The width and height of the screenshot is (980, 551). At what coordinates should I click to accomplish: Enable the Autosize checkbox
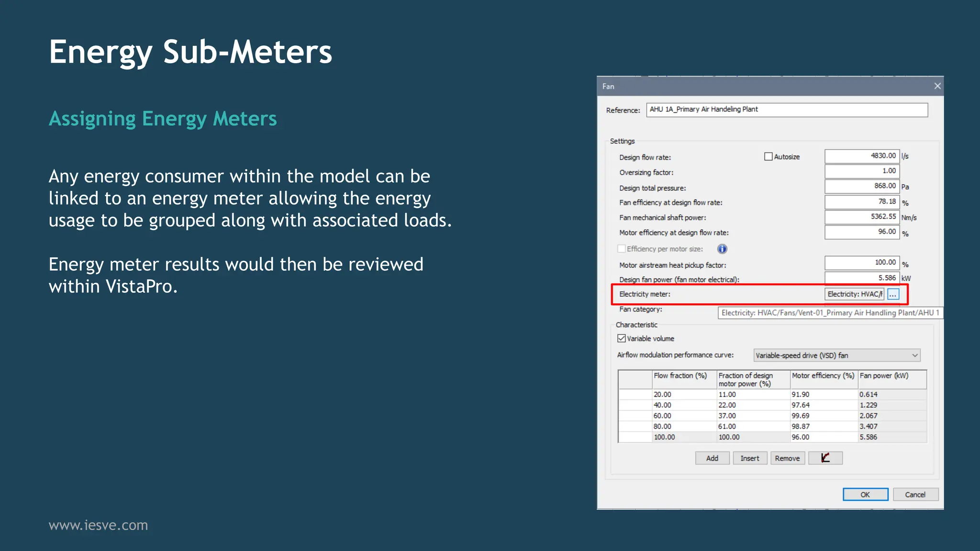click(768, 156)
